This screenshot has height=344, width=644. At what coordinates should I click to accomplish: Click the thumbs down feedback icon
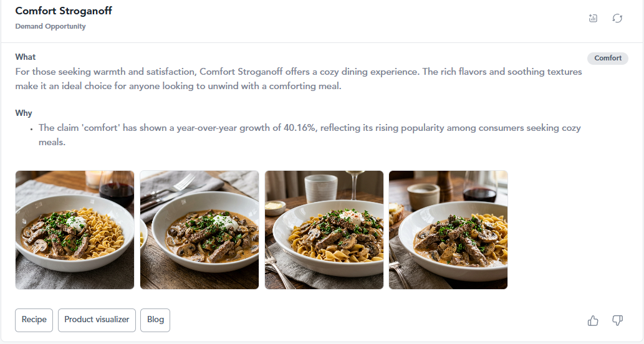[x=617, y=320]
